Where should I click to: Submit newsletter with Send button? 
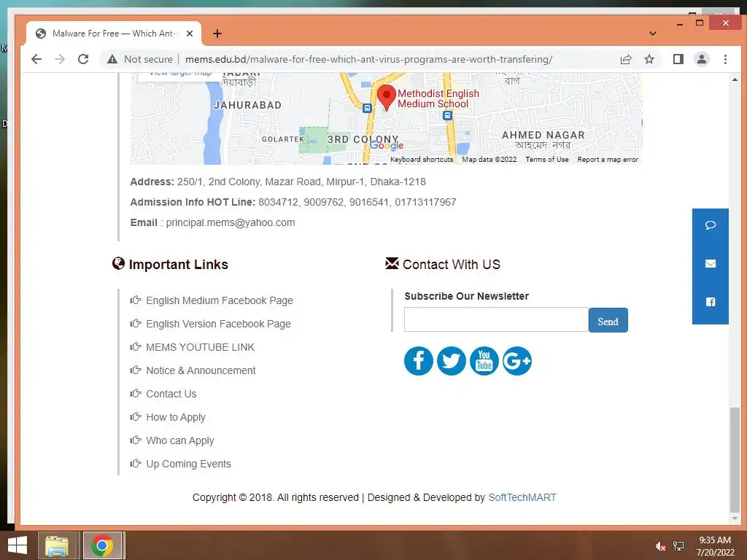point(608,320)
